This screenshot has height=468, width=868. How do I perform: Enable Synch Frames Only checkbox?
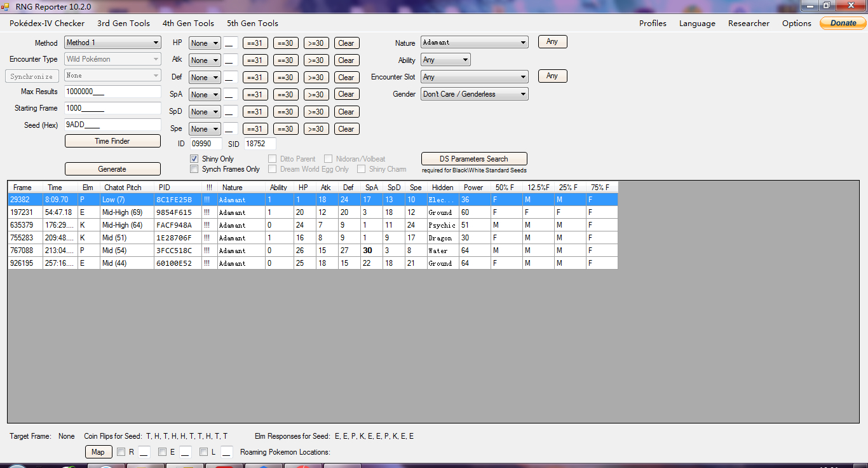(x=194, y=169)
